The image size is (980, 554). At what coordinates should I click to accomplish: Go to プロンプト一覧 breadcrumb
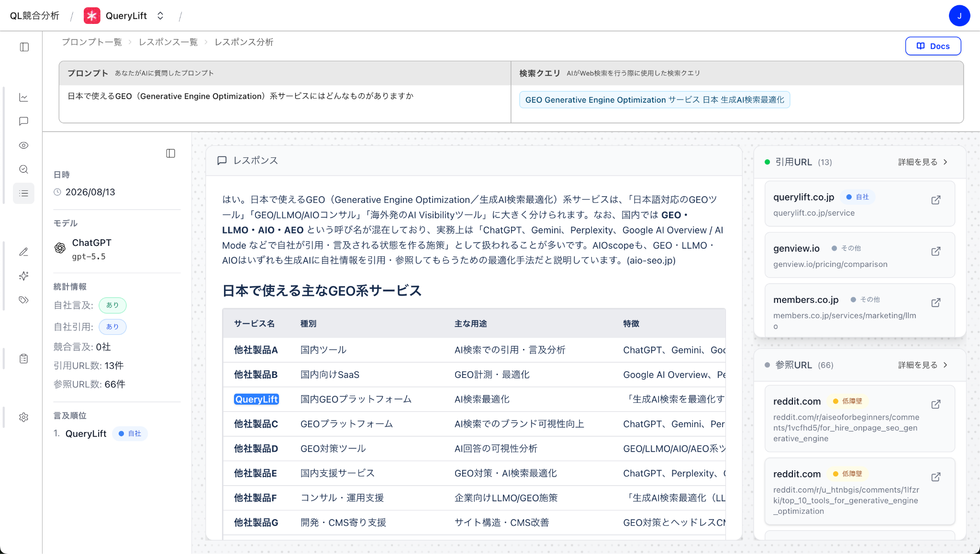92,42
